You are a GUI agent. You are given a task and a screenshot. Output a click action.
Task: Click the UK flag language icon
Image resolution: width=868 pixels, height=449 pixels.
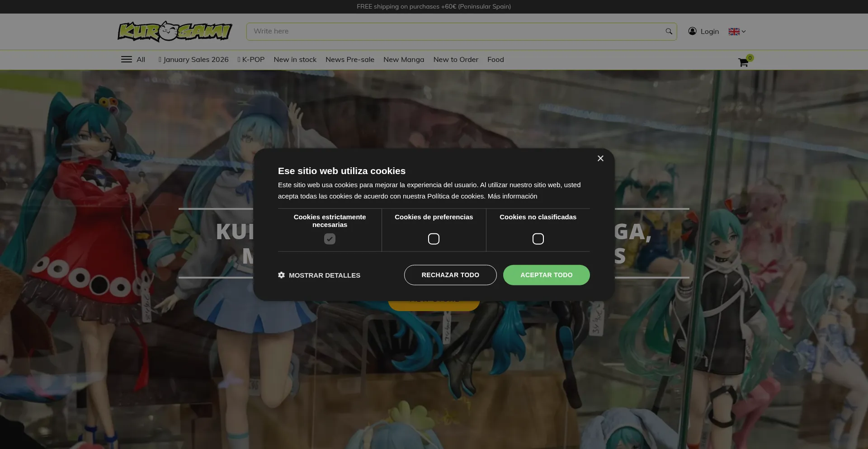[x=734, y=31]
